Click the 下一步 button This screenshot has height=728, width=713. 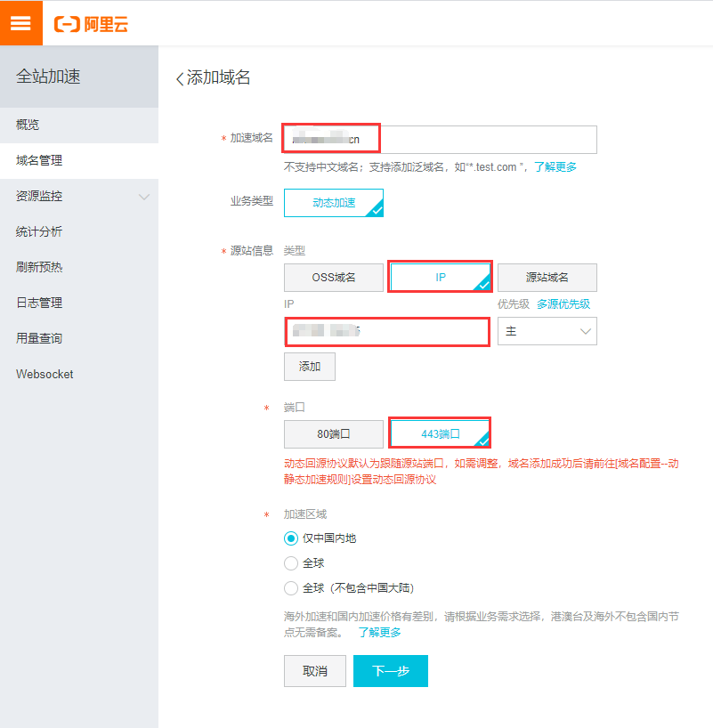point(390,671)
